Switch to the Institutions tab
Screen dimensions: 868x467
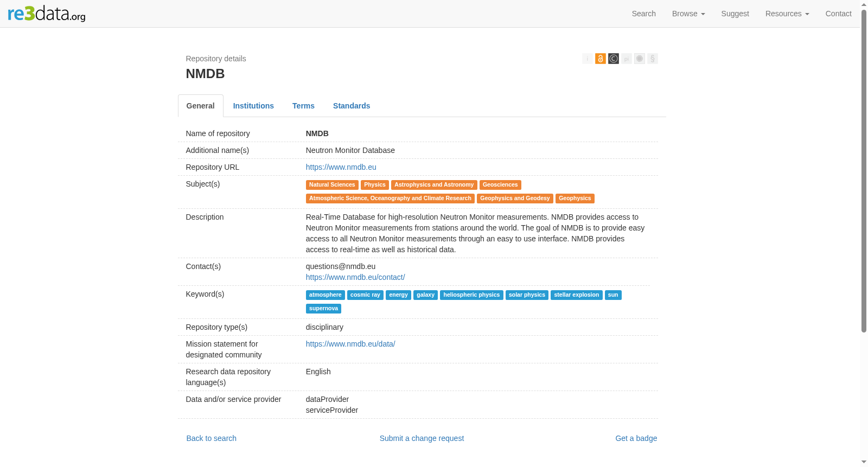point(253,106)
